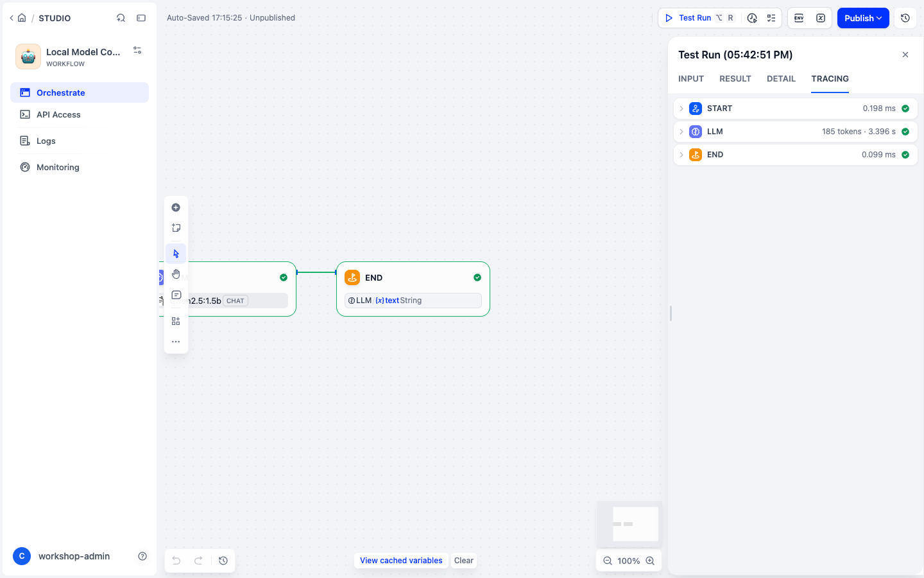Switch to the DETAIL tab
The image size is (924, 578).
point(781,78)
